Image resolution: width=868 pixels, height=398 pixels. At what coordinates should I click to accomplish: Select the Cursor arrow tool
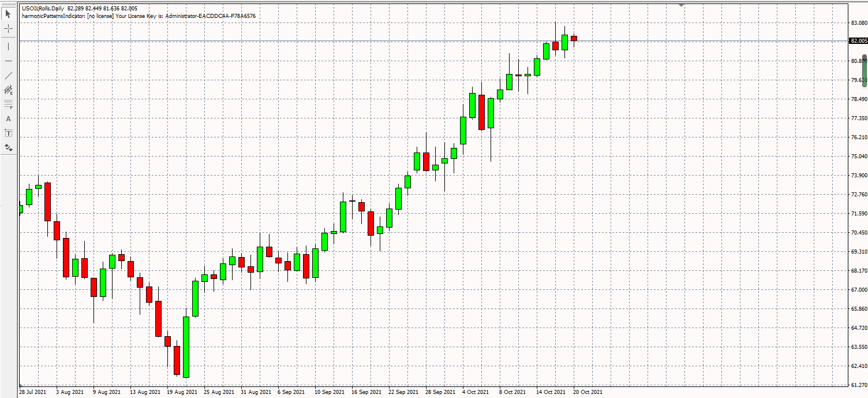(8, 14)
